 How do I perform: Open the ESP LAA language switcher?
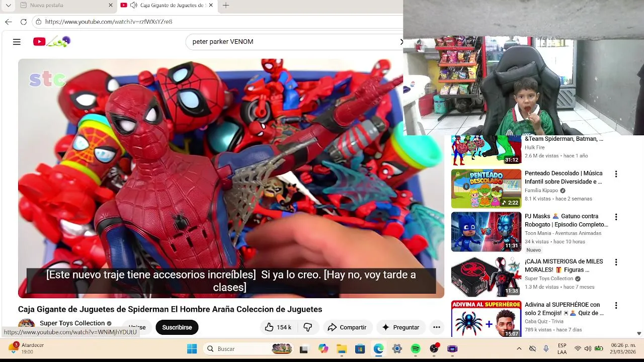pos(562,348)
